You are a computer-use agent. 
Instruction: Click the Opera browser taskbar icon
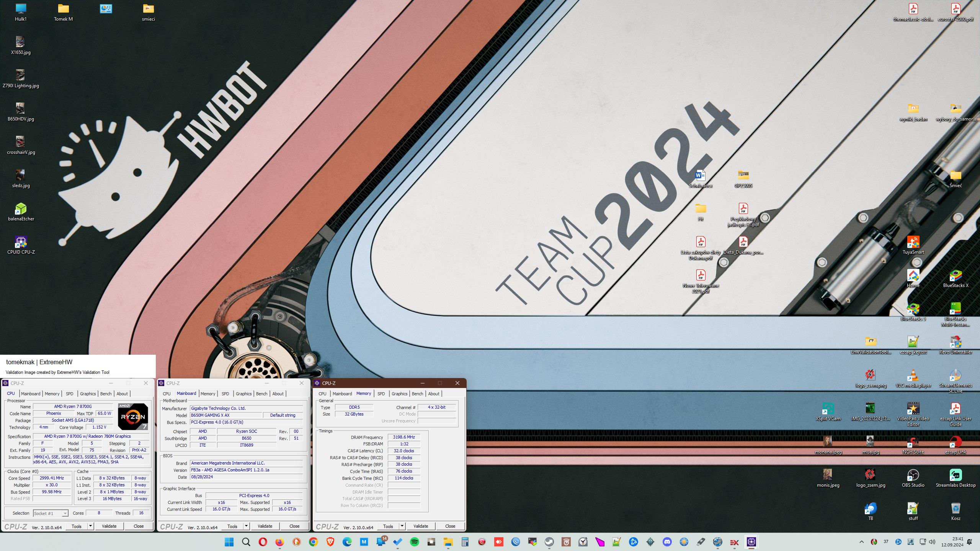pyautogui.click(x=263, y=542)
